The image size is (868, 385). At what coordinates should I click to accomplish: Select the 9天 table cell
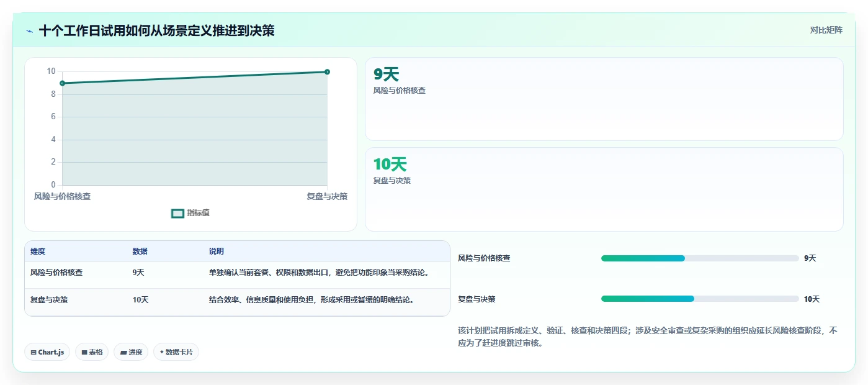click(x=138, y=272)
